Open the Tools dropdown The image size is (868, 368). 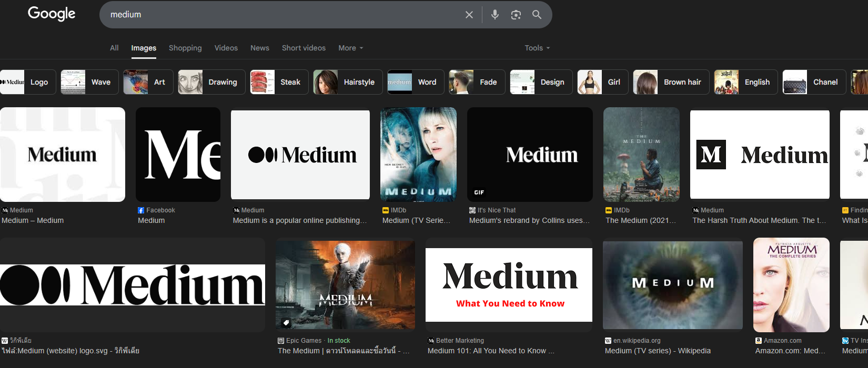[537, 48]
